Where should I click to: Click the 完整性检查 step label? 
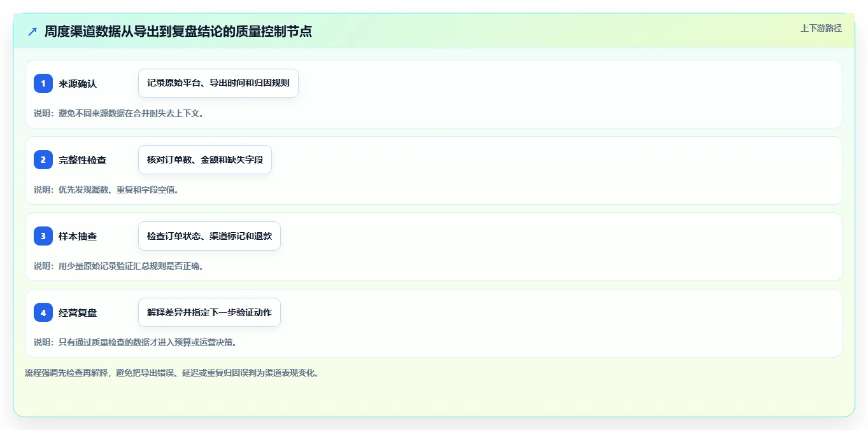pyautogui.click(x=82, y=160)
